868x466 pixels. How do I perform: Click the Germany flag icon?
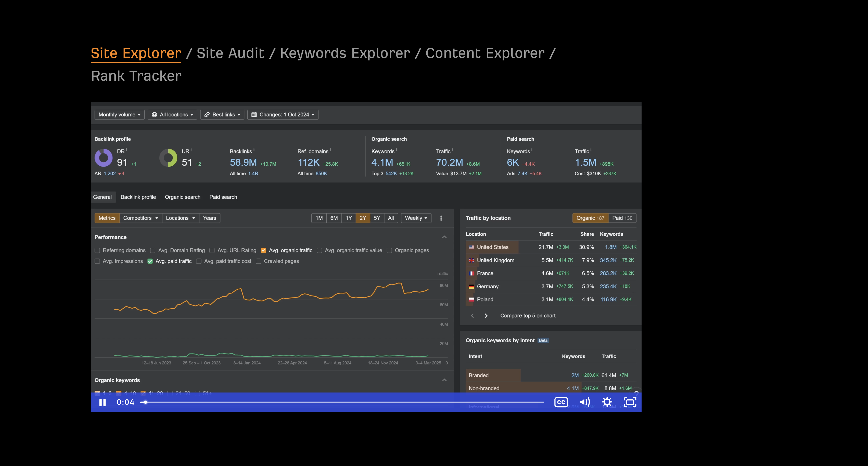[471, 287]
